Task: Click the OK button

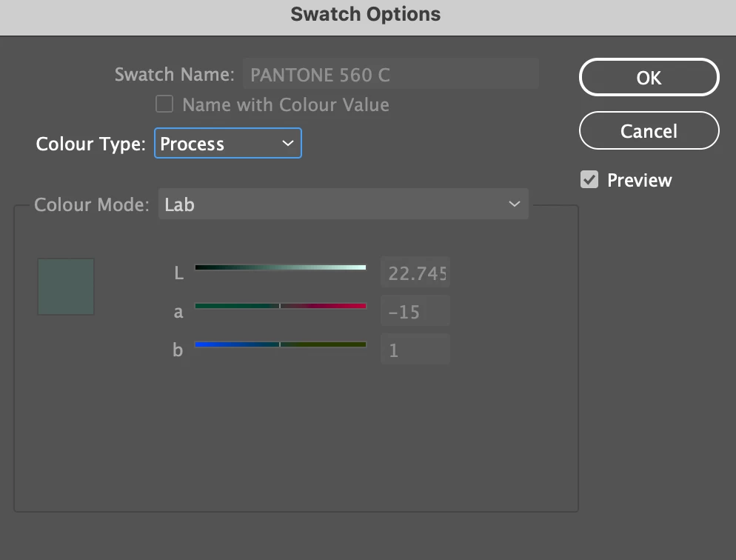Action: click(x=649, y=78)
